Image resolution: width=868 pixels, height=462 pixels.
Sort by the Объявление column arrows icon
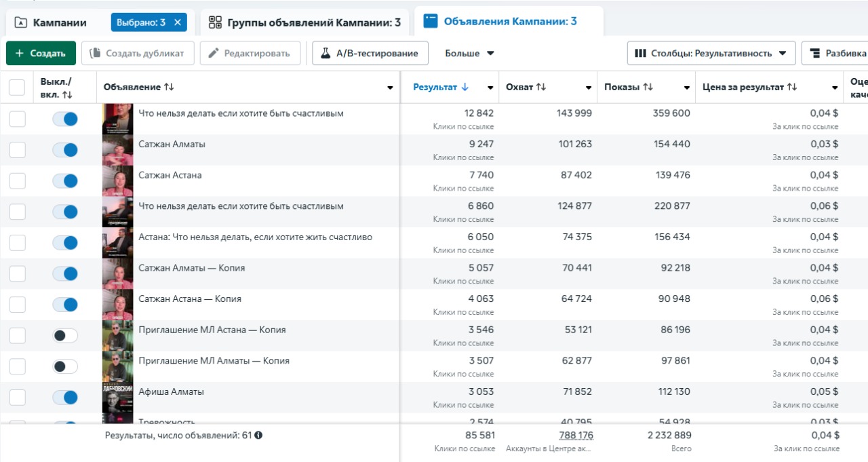[169, 88]
